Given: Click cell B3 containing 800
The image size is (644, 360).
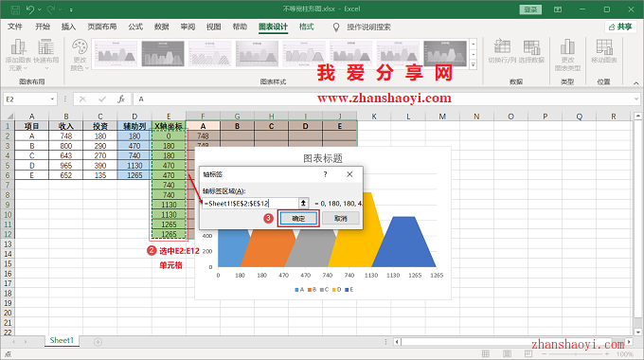Looking at the screenshot, I should pyautogui.click(x=65, y=146).
